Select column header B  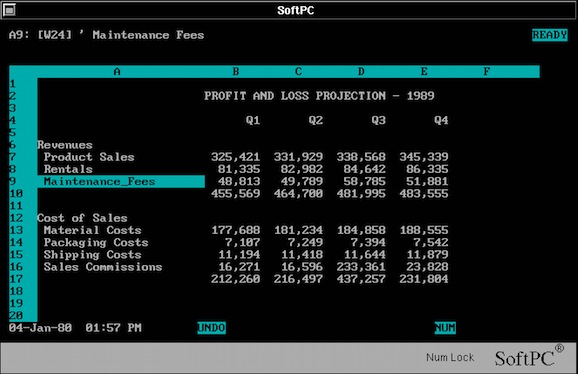[x=236, y=71]
